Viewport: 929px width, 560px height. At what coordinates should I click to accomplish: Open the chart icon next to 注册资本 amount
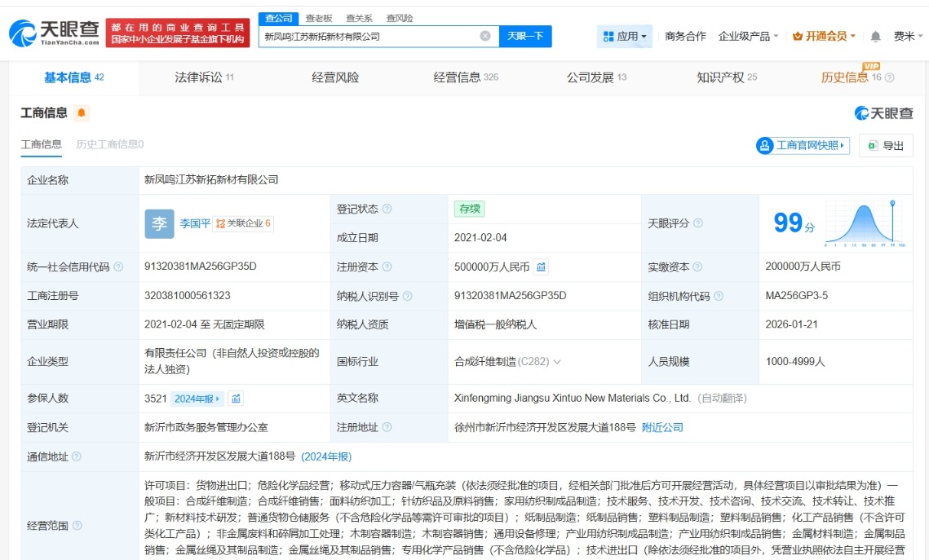[542, 267]
